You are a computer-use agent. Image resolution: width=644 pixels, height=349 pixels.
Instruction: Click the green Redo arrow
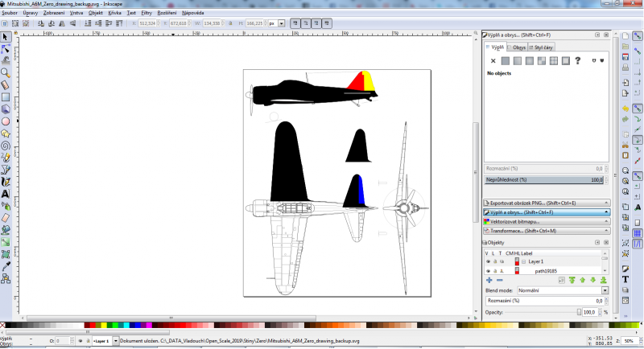coord(625,119)
